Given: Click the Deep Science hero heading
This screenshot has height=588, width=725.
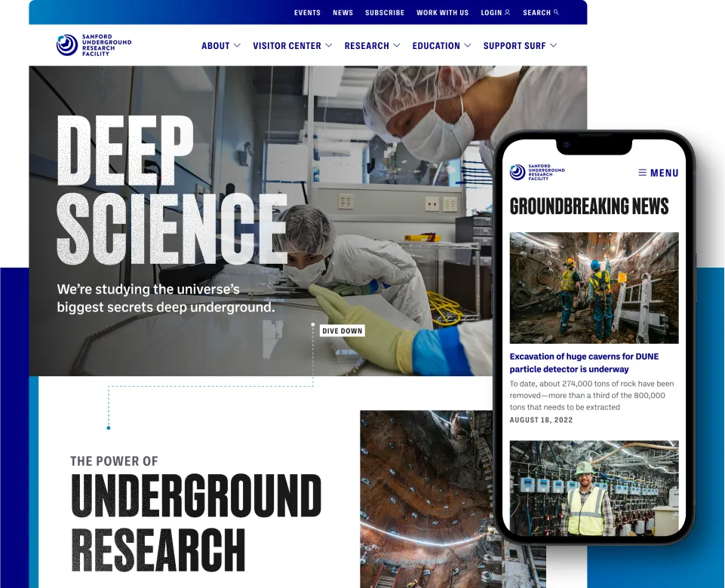Looking at the screenshot, I should pos(170,192).
